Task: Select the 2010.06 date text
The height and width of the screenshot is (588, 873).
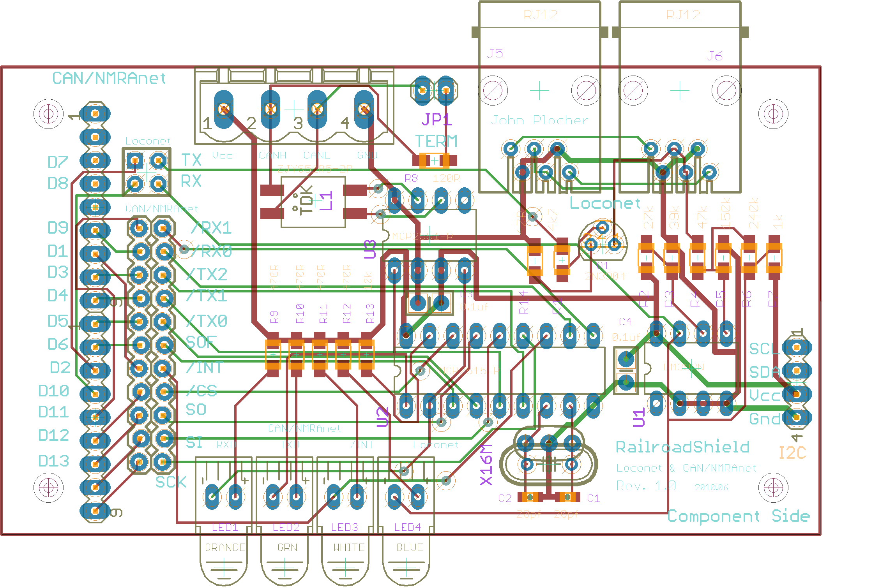Action: click(x=711, y=488)
